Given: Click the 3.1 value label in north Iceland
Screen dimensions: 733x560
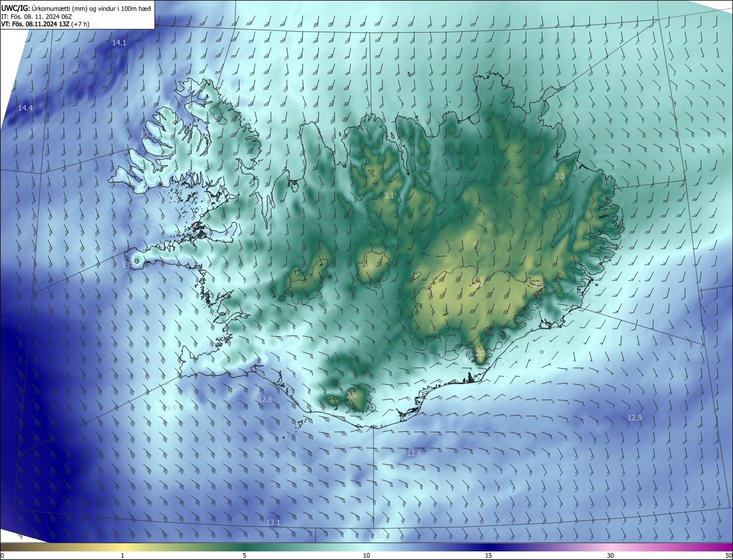Looking at the screenshot, I should pyautogui.click(x=389, y=196).
